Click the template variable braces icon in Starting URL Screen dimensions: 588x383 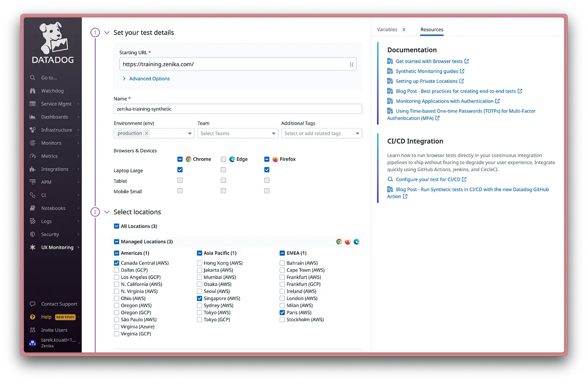(x=352, y=64)
